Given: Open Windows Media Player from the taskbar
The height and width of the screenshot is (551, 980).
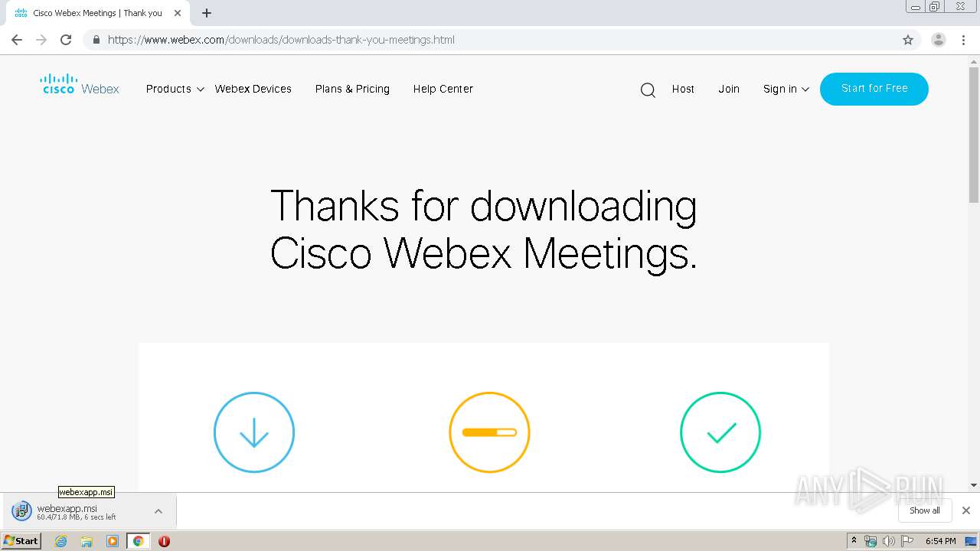Looking at the screenshot, I should (113, 541).
